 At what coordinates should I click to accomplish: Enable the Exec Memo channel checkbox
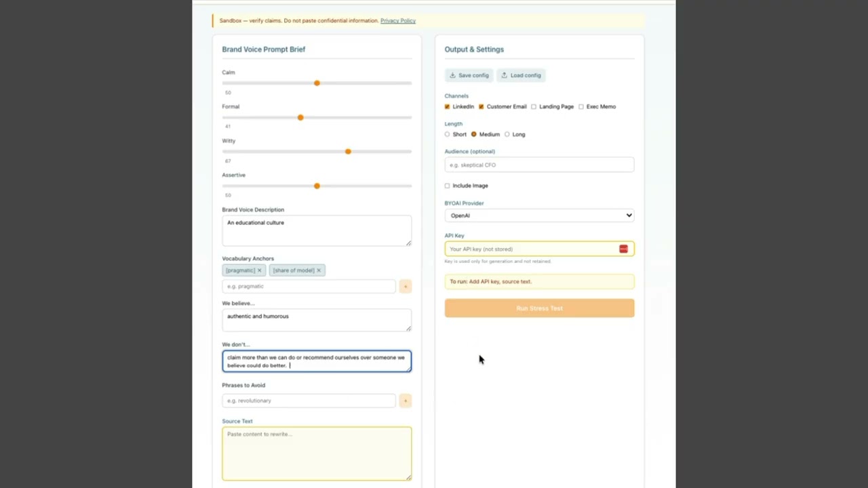581,106
